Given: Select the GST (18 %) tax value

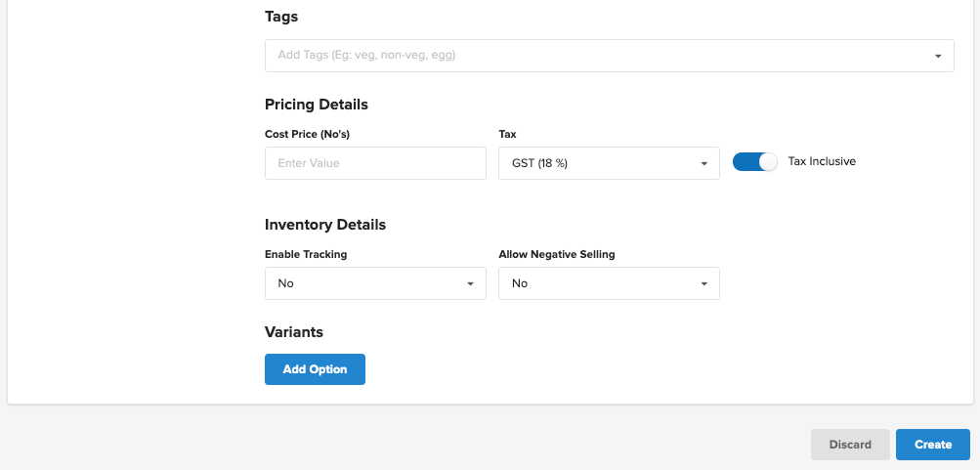Looking at the screenshot, I should pos(586,163).
